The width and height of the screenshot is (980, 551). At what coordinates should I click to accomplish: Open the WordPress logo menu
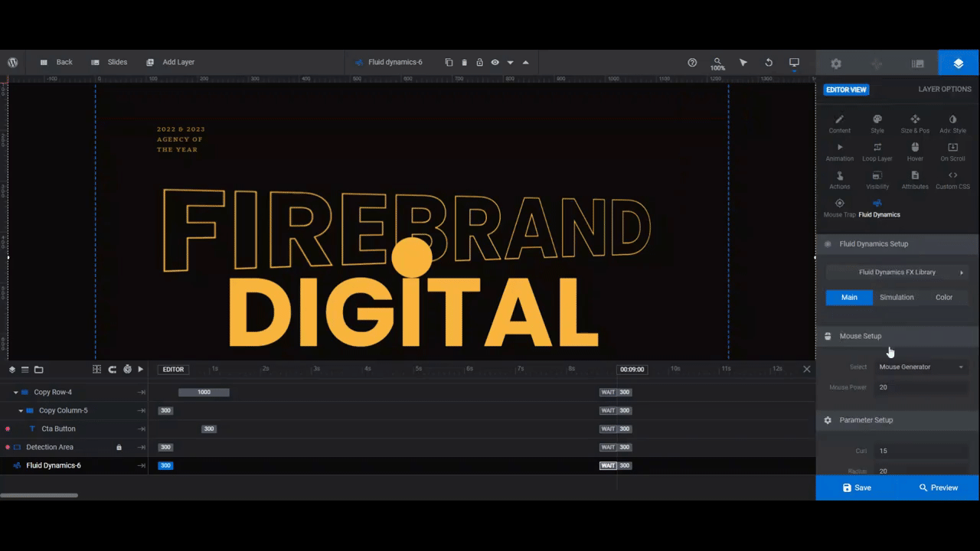[x=13, y=62]
